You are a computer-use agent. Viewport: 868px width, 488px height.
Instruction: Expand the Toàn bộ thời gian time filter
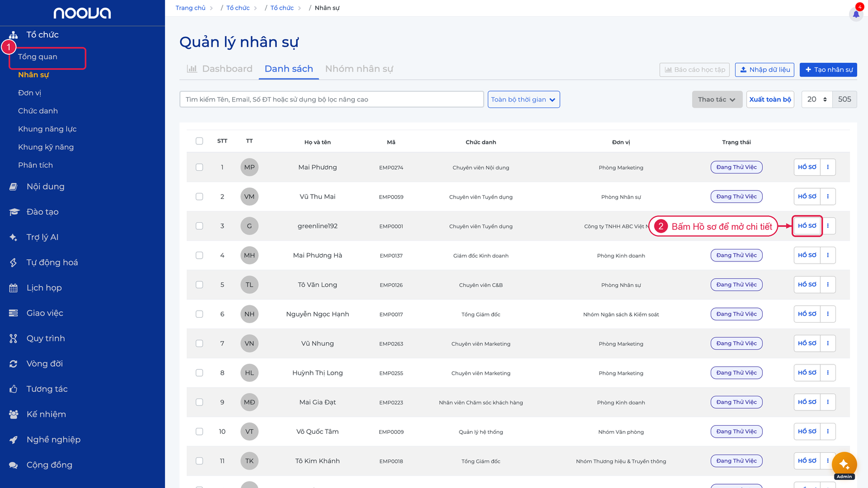(x=524, y=99)
